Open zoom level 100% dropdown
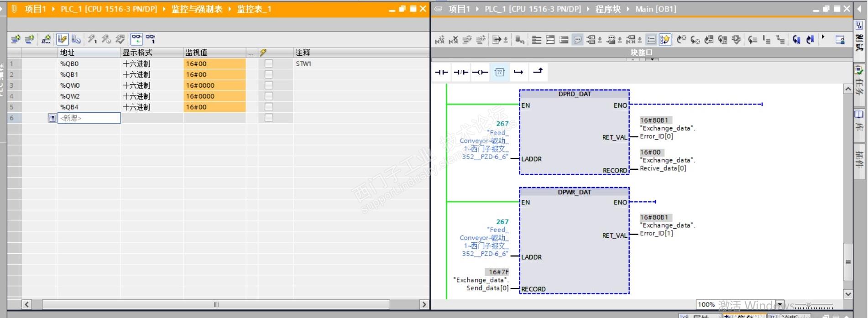 click(x=780, y=305)
